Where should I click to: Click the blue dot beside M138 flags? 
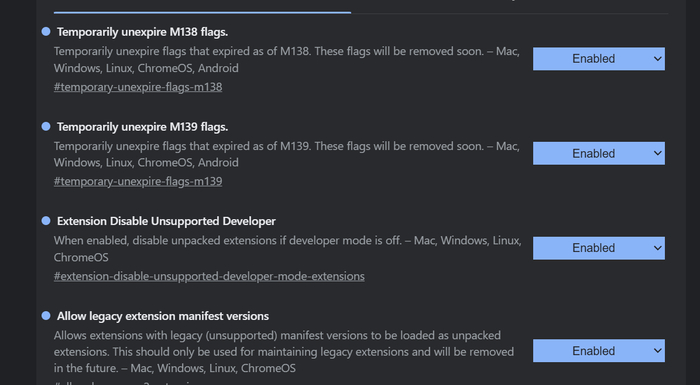click(46, 32)
